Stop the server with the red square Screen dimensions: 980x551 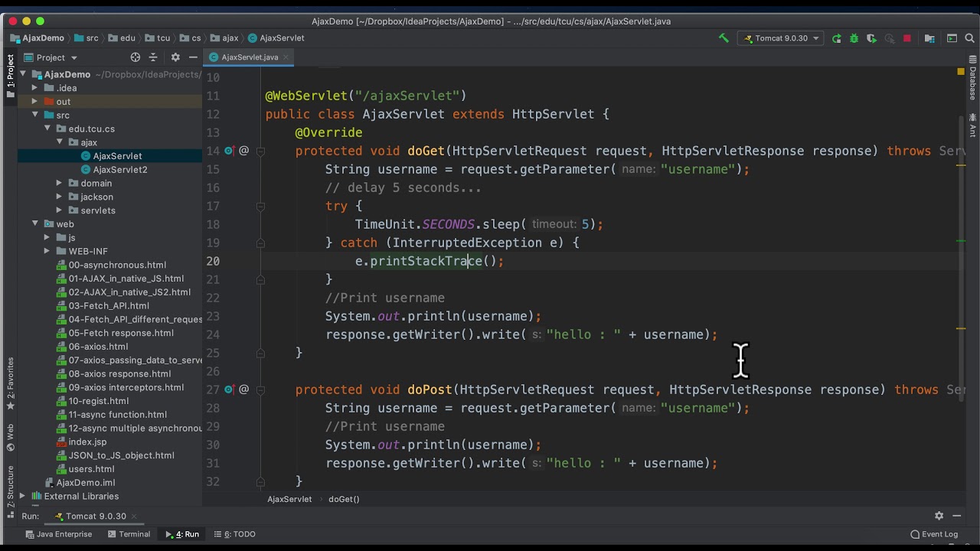tap(907, 38)
